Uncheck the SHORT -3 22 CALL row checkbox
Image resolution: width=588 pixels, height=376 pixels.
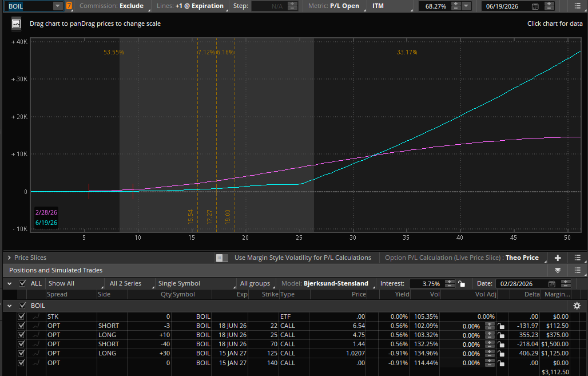click(x=21, y=326)
